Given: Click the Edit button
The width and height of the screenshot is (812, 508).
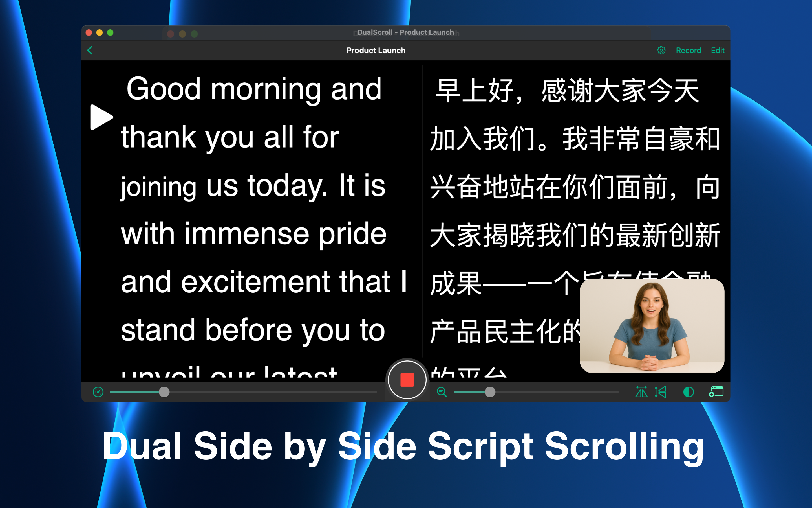Looking at the screenshot, I should tap(718, 51).
